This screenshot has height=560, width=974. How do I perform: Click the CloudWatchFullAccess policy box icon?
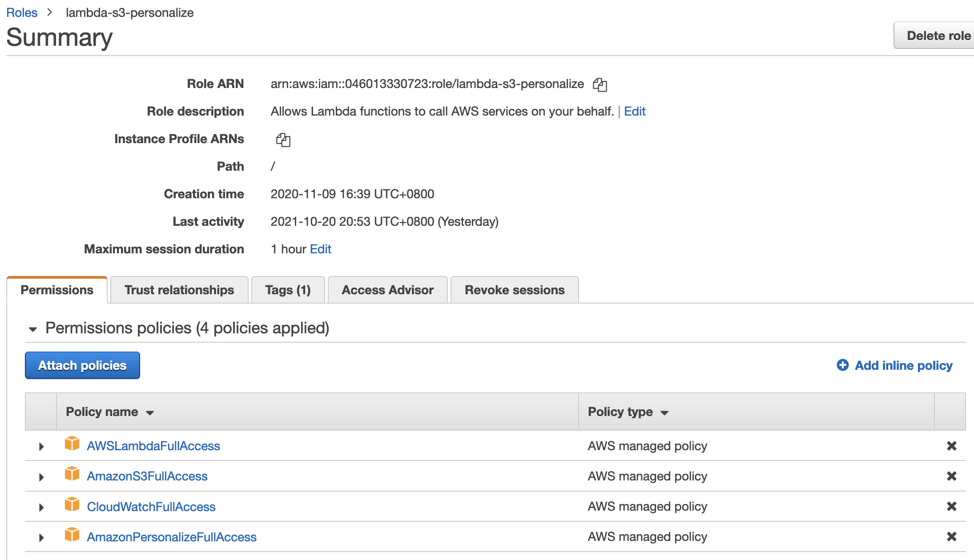click(x=72, y=505)
